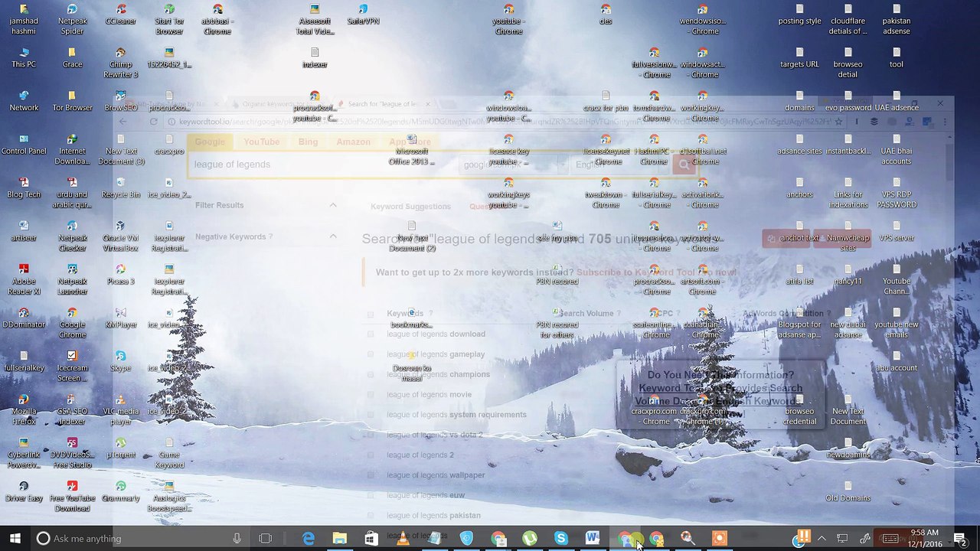Viewport: 980px width, 551px height.
Task: Tick checkbox for league of legends download
Action: coord(371,334)
